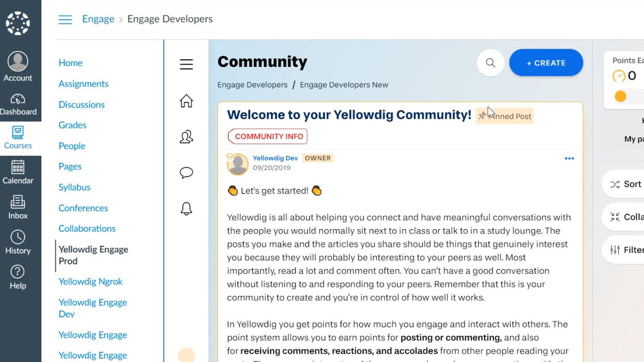
Task: Open the Yellowdig members icon
Action: click(x=186, y=137)
